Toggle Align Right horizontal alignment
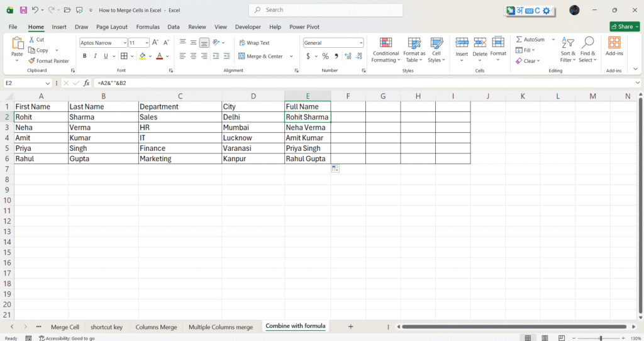Viewport: 644px width, 341px height. pyautogui.click(x=204, y=56)
